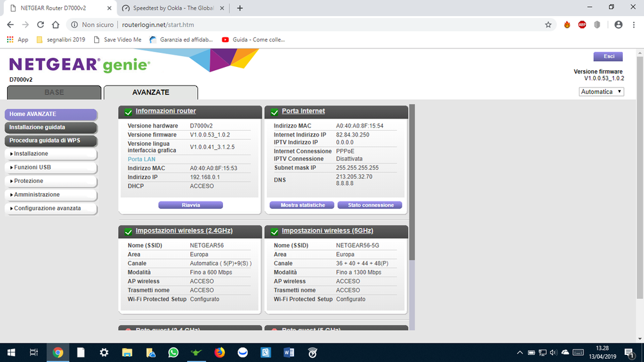Image resolution: width=644 pixels, height=362 pixels.
Task: Bookmark this page with the star icon
Action: click(x=549, y=24)
